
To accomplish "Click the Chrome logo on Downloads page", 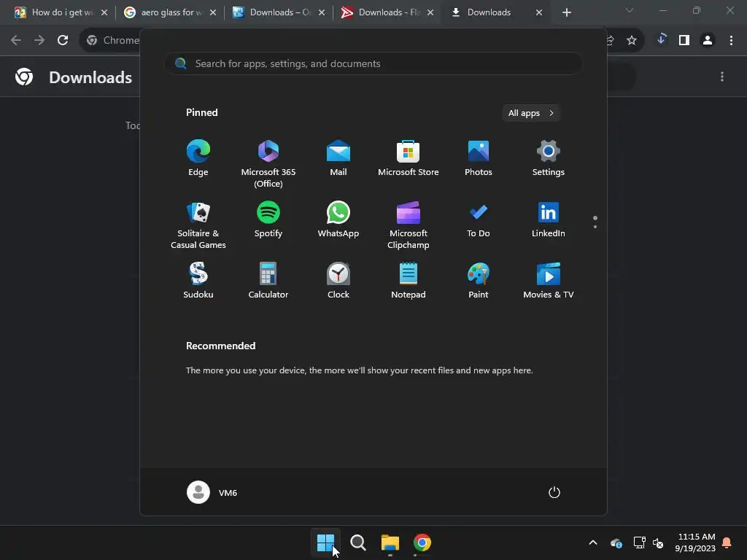I will pos(24,77).
